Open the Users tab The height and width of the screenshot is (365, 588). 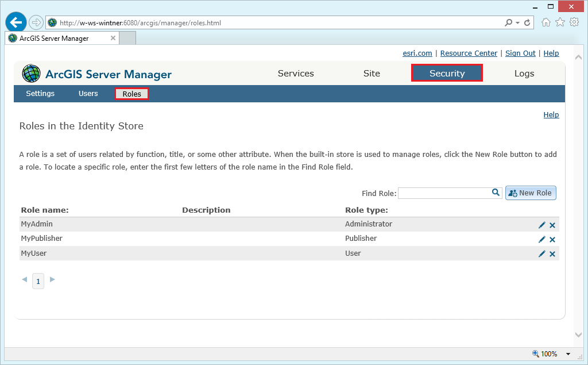click(88, 93)
